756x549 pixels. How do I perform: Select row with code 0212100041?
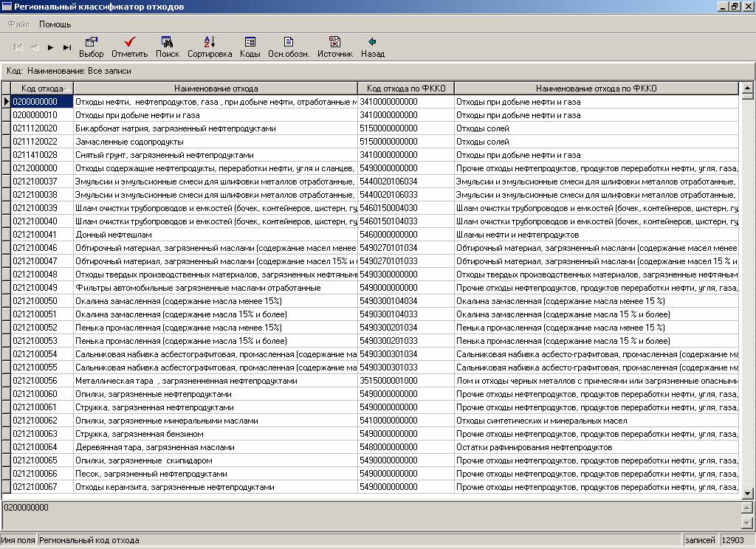point(42,235)
